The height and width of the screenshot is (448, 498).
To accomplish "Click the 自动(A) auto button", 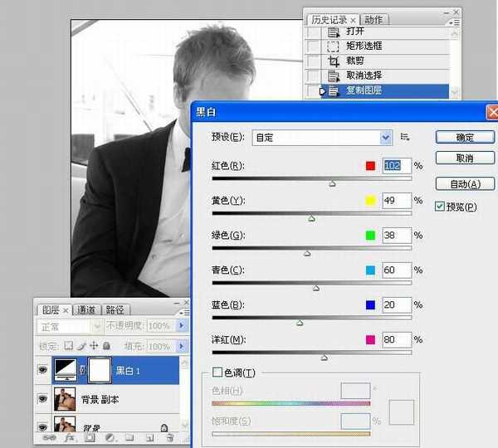I will tap(465, 183).
